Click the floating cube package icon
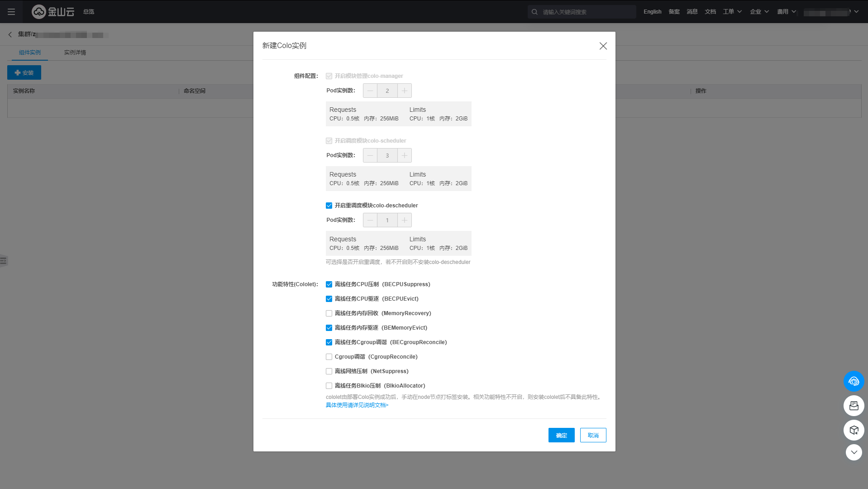The image size is (868, 489). (x=854, y=430)
